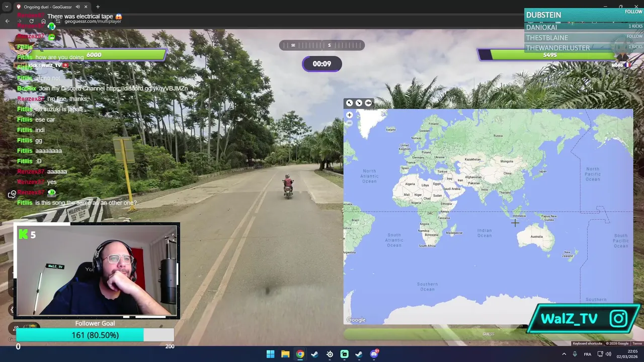Place a guess on Indonesia on the map
Image resolution: width=644 pixels, height=362 pixels.
519,216
